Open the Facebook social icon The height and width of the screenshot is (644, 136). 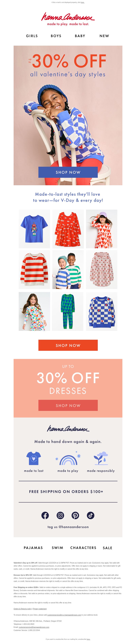(45, 515)
